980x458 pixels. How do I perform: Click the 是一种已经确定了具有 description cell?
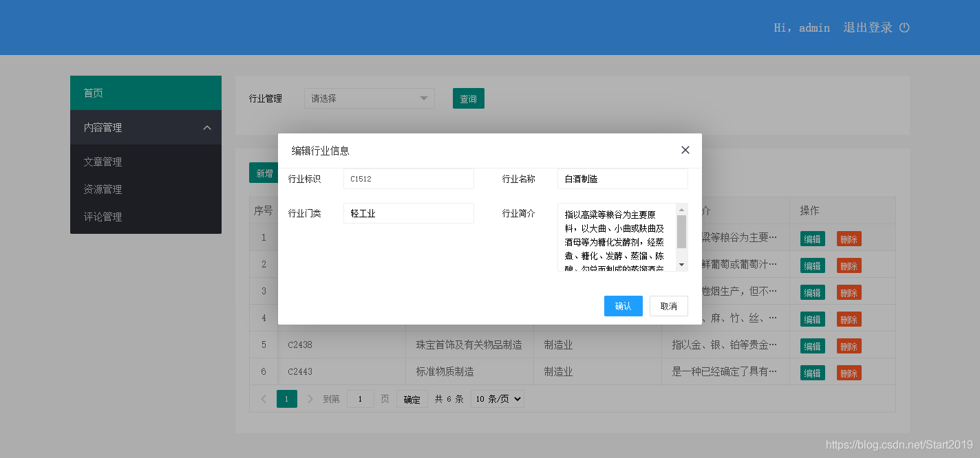point(726,371)
